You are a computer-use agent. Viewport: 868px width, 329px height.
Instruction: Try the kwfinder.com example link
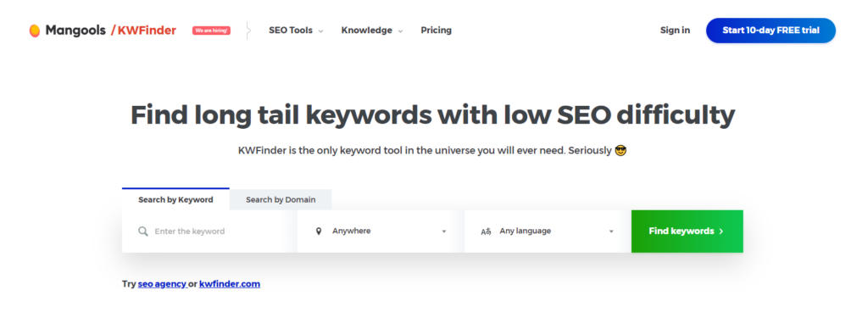(x=230, y=284)
